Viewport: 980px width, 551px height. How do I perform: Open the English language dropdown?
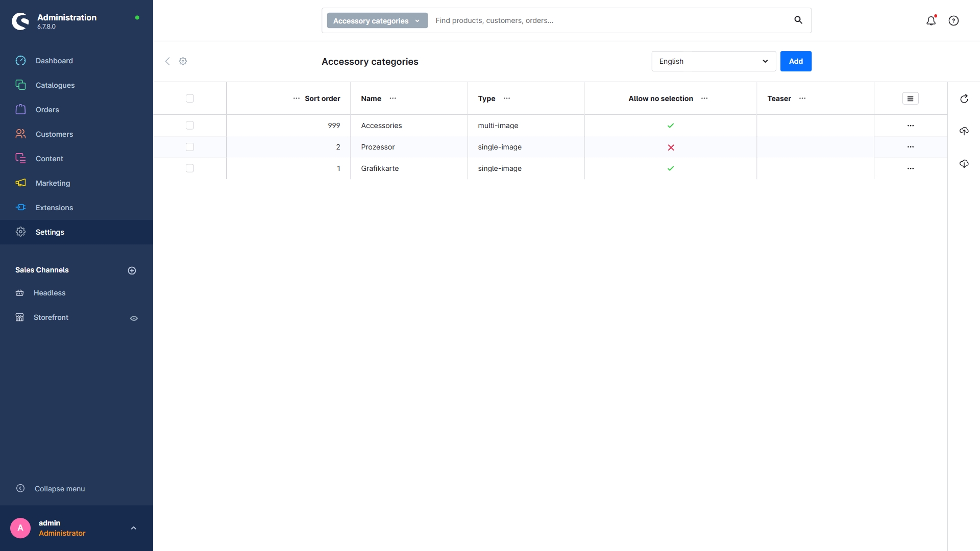pyautogui.click(x=713, y=61)
